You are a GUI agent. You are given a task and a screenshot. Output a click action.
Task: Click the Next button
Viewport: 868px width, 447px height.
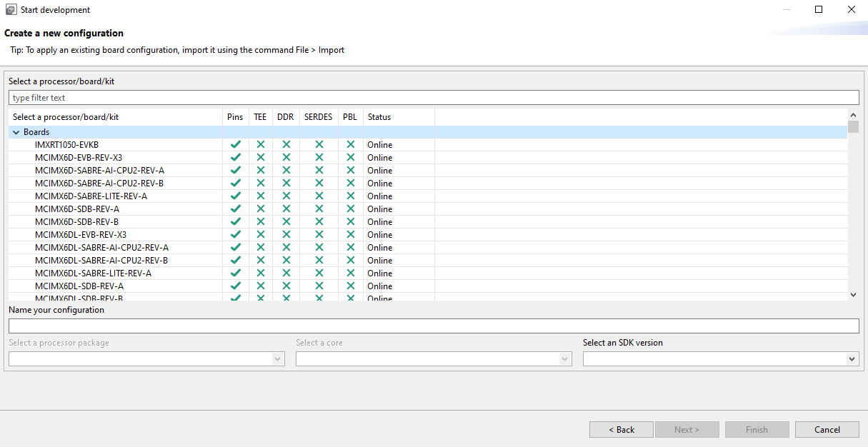click(686, 429)
